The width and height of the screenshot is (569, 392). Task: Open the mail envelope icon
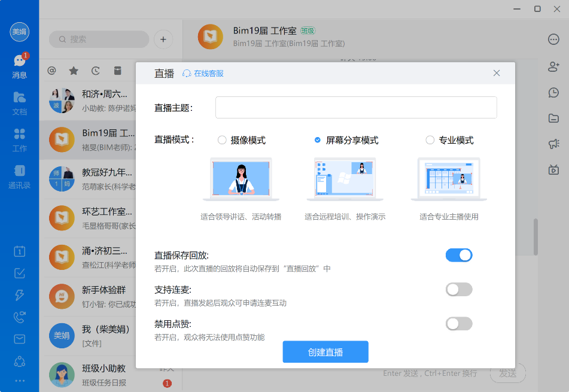[x=19, y=339]
